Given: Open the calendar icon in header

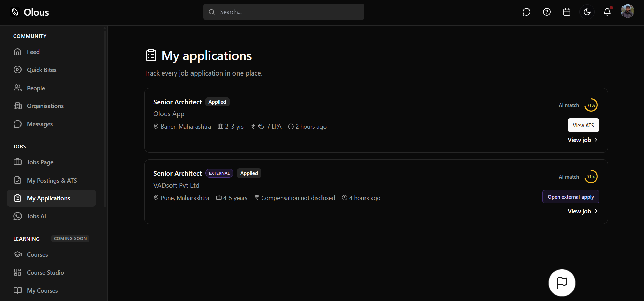Looking at the screenshot, I should tap(567, 12).
